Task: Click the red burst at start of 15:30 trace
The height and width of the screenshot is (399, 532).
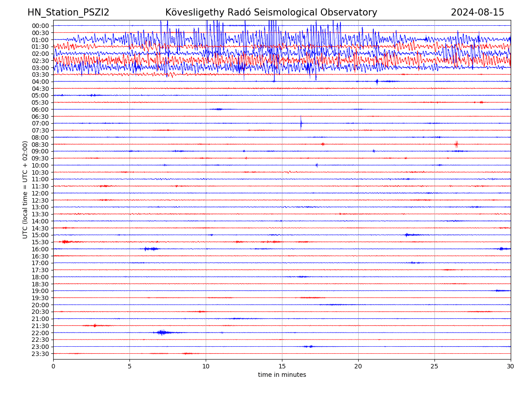Action: click(x=66, y=242)
